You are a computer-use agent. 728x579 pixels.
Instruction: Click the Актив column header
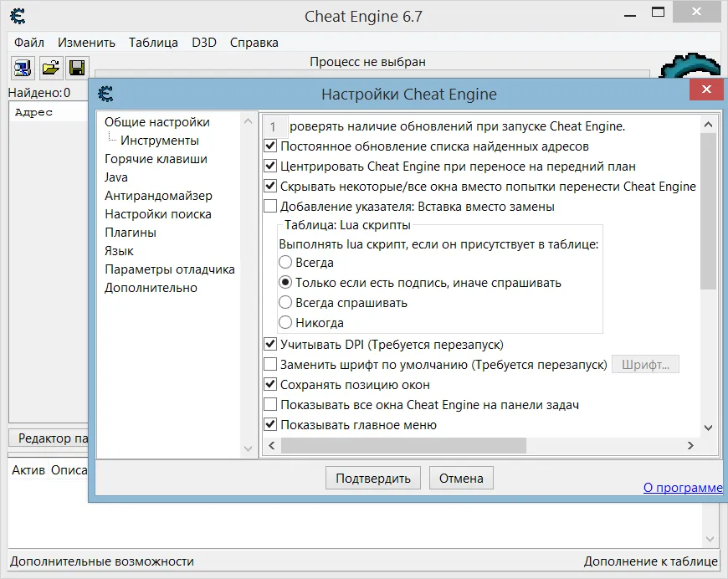(x=28, y=470)
